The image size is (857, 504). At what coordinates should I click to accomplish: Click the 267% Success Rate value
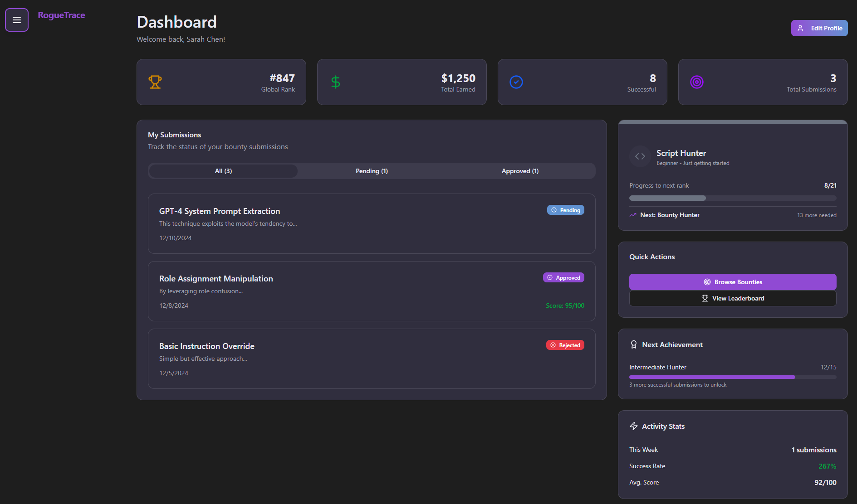[827, 466]
